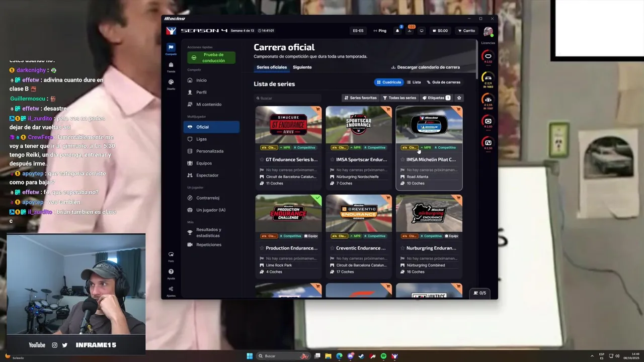Click Descargar calendario de carrera
The height and width of the screenshot is (362, 644).
pos(426,67)
